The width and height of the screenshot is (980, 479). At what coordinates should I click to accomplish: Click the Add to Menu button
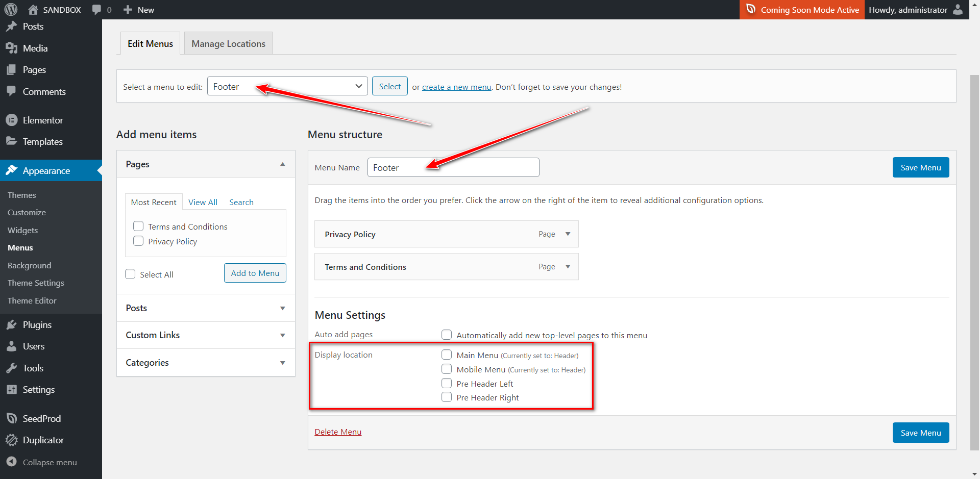point(255,273)
